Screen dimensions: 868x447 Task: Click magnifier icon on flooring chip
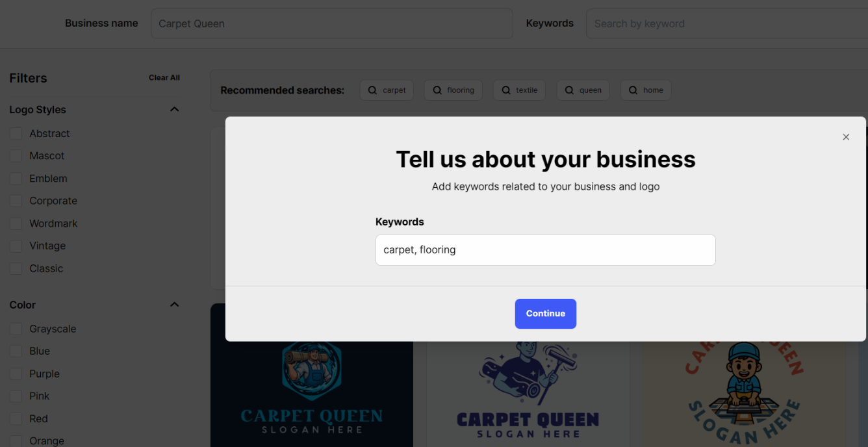[x=437, y=90]
